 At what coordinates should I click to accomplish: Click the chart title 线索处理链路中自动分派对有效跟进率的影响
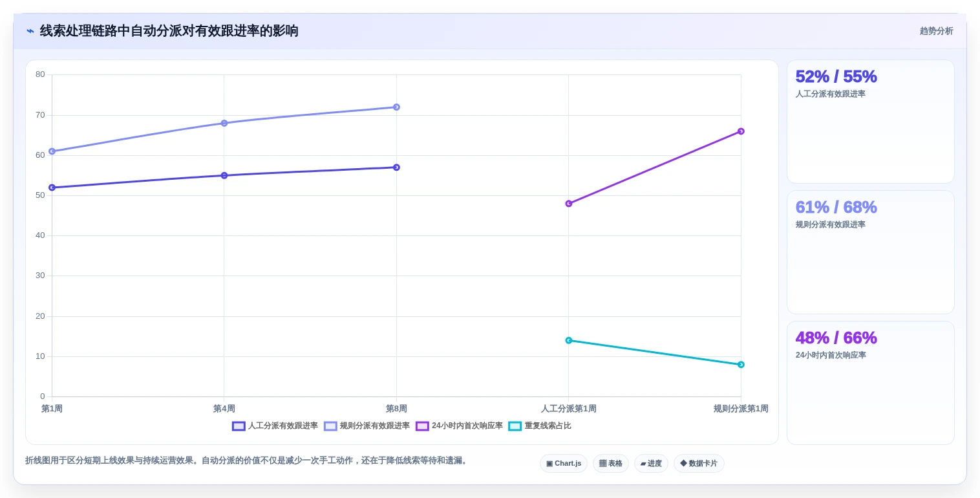click(x=169, y=31)
